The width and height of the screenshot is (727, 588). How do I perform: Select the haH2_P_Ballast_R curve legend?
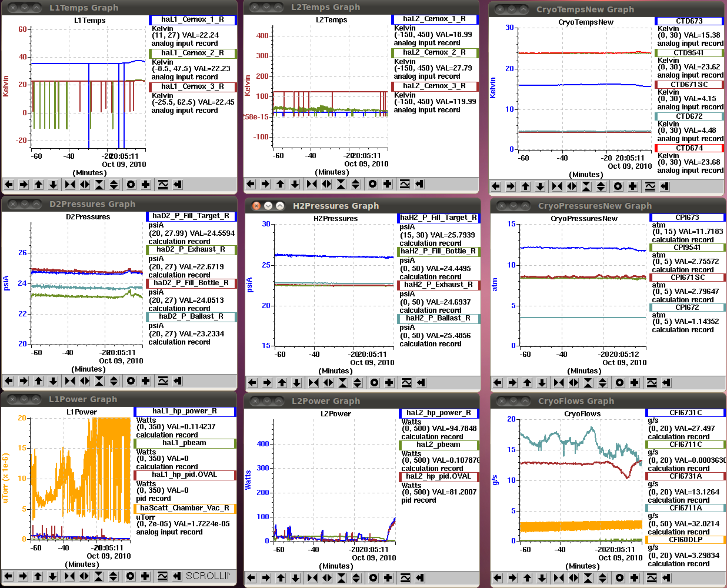coord(439,319)
